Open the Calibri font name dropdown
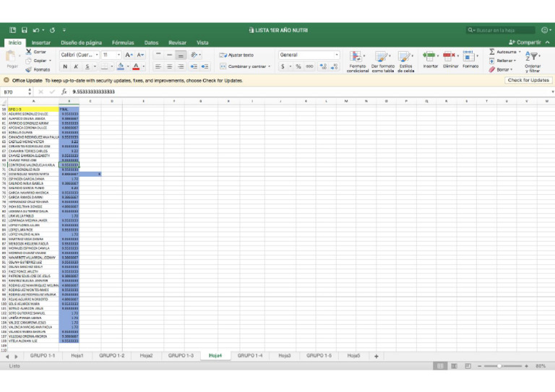 pyautogui.click(x=78, y=55)
